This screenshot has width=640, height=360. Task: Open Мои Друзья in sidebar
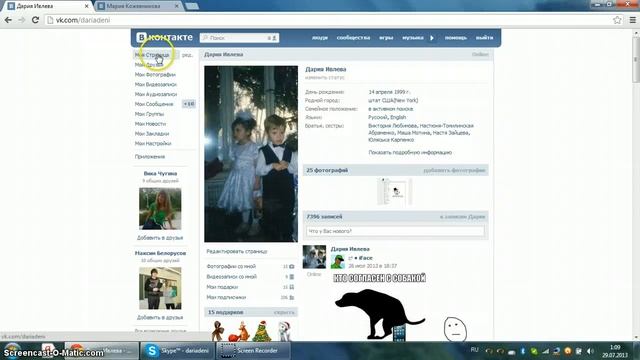pyautogui.click(x=149, y=65)
